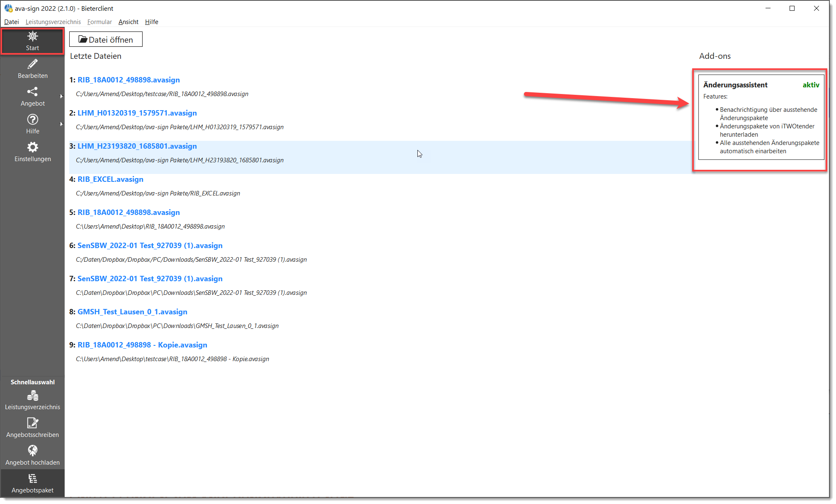The width and height of the screenshot is (836, 504).
Task: Click the Letzte Dateien heading
Action: click(x=96, y=56)
